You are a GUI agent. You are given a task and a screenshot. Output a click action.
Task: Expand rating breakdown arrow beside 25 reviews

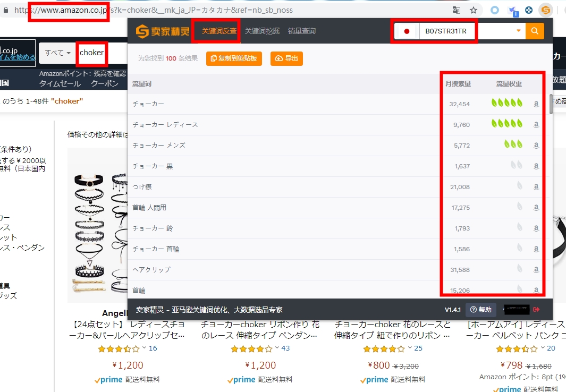[x=410, y=347]
